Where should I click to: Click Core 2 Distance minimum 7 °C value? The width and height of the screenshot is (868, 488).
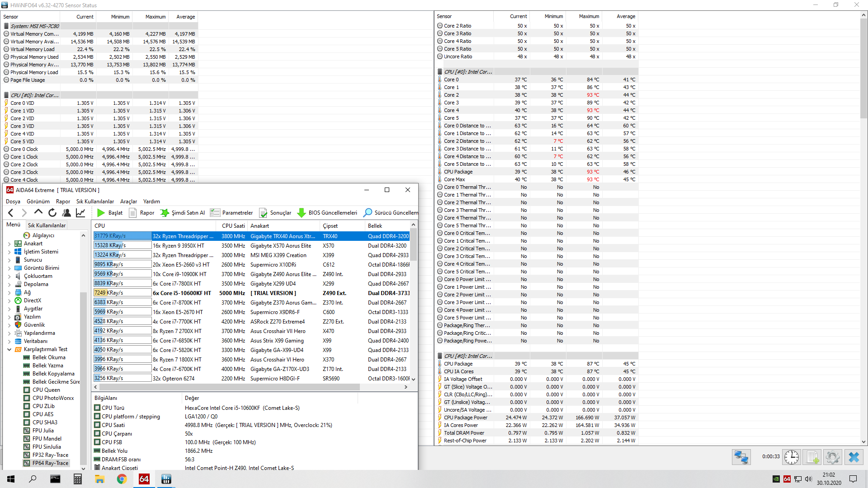pyautogui.click(x=558, y=141)
